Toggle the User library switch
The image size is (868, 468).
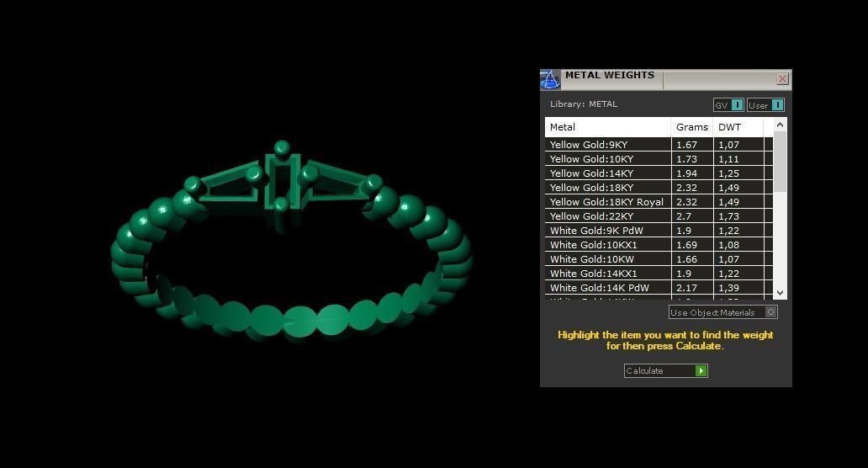coord(765,105)
